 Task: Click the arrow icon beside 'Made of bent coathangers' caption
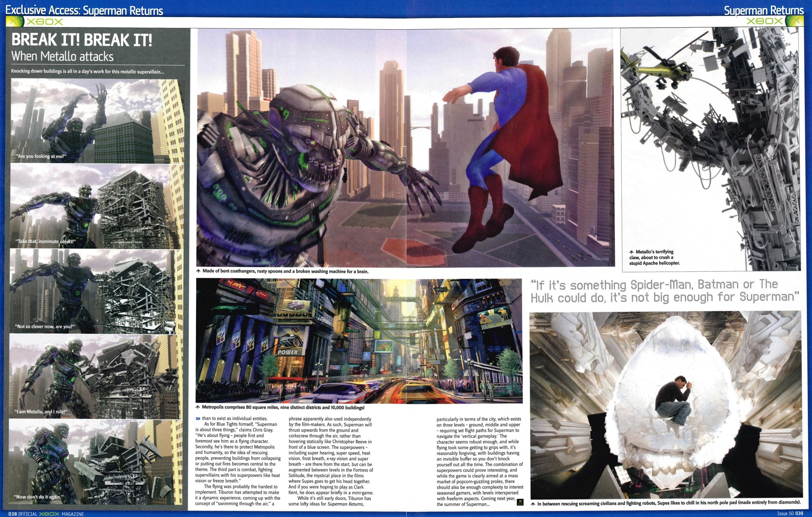click(198, 271)
